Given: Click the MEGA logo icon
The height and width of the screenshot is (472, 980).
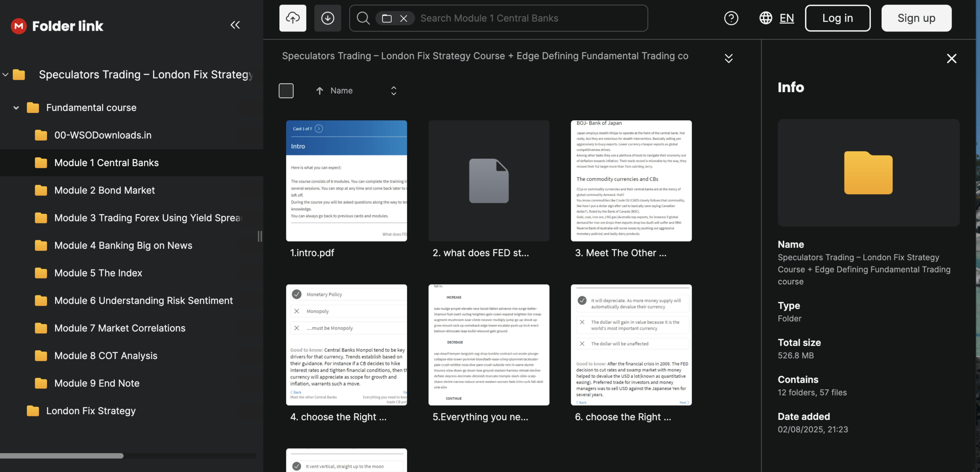Looking at the screenshot, I should [18, 26].
